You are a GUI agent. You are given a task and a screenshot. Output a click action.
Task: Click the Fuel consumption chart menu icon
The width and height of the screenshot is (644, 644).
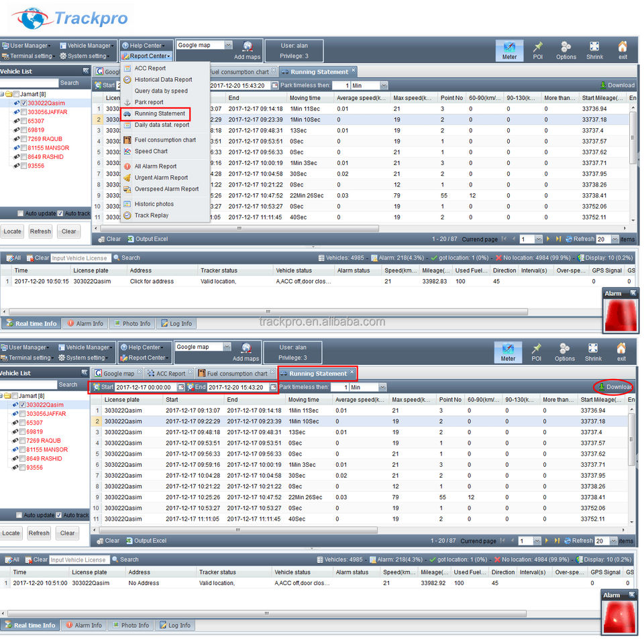[x=127, y=140]
